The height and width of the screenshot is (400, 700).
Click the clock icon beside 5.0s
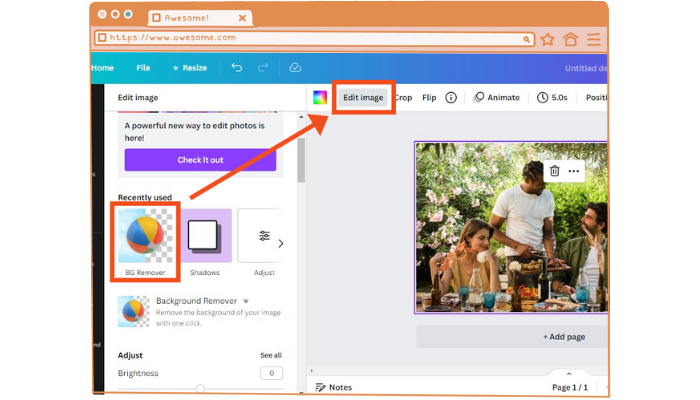pyautogui.click(x=542, y=97)
